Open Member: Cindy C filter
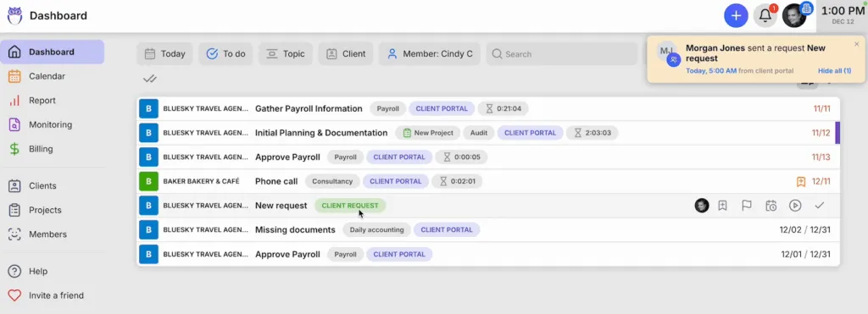 (x=430, y=54)
